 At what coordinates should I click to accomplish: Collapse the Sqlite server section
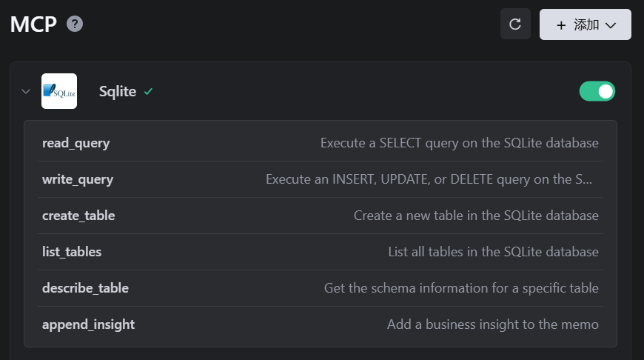(26, 91)
